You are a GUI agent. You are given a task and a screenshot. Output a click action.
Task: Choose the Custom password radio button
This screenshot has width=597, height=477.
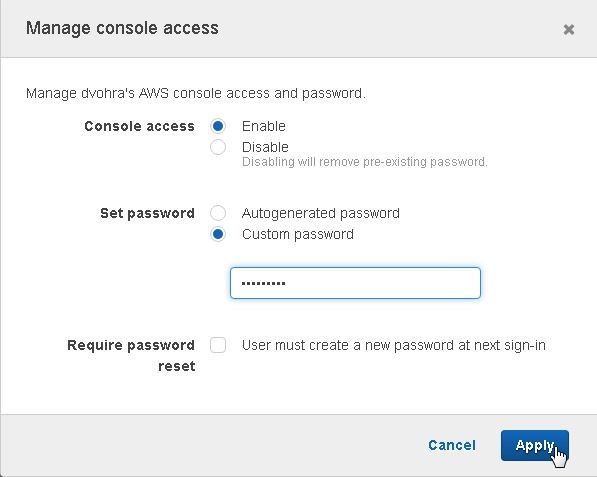[218, 234]
